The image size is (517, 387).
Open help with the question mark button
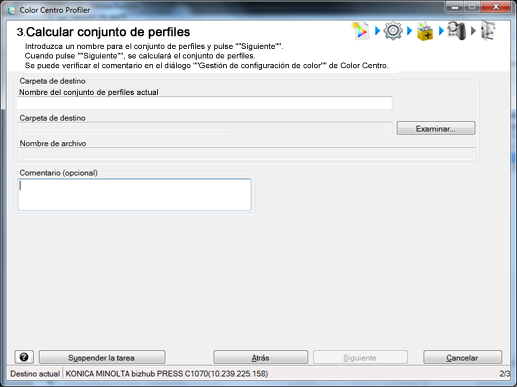click(x=24, y=357)
